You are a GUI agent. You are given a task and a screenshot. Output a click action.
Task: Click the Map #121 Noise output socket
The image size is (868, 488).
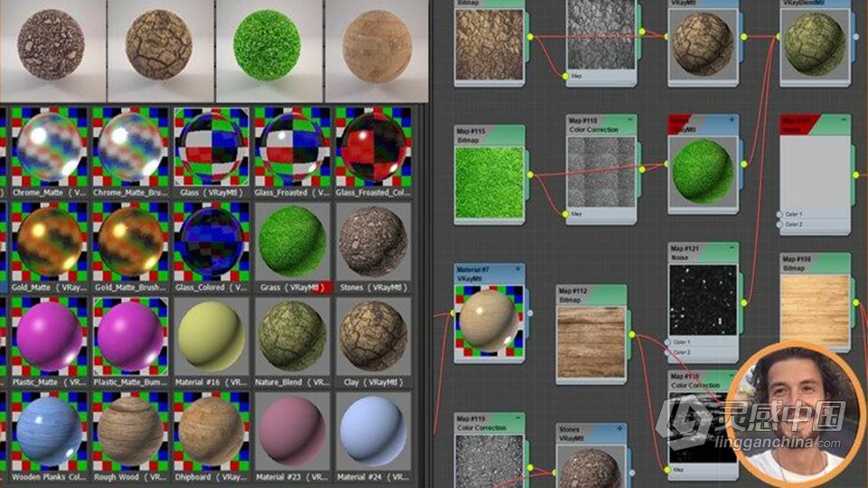click(744, 303)
